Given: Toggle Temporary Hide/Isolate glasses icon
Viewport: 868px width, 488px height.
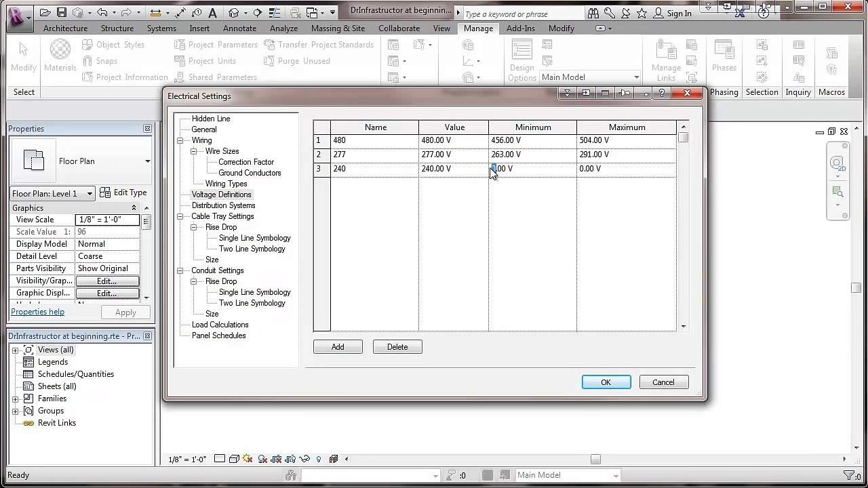Looking at the screenshot, I should click(305, 459).
